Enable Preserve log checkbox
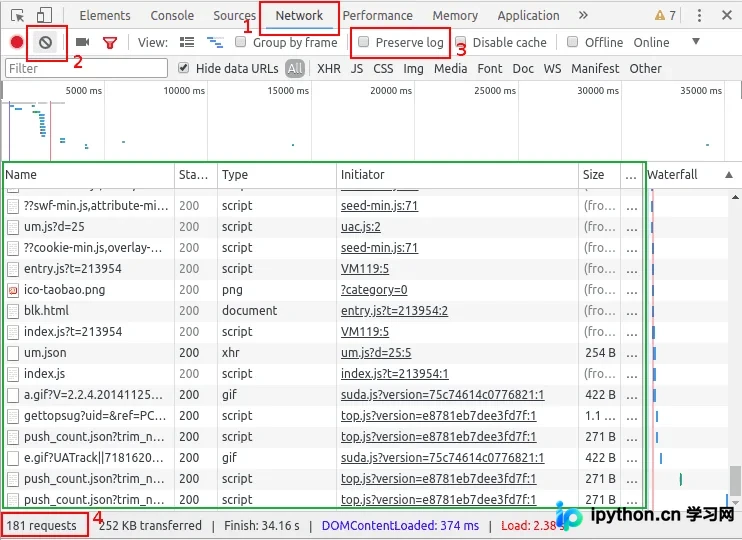 tap(363, 42)
